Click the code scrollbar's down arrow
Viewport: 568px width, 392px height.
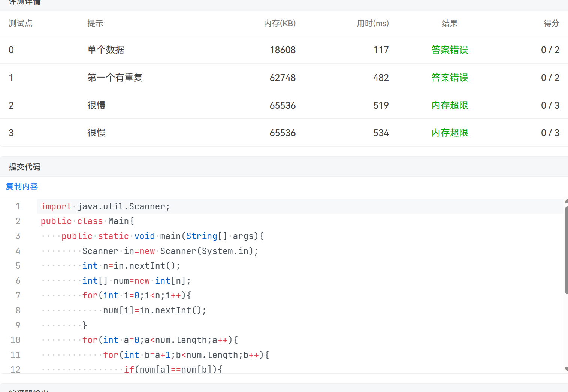click(x=566, y=369)
